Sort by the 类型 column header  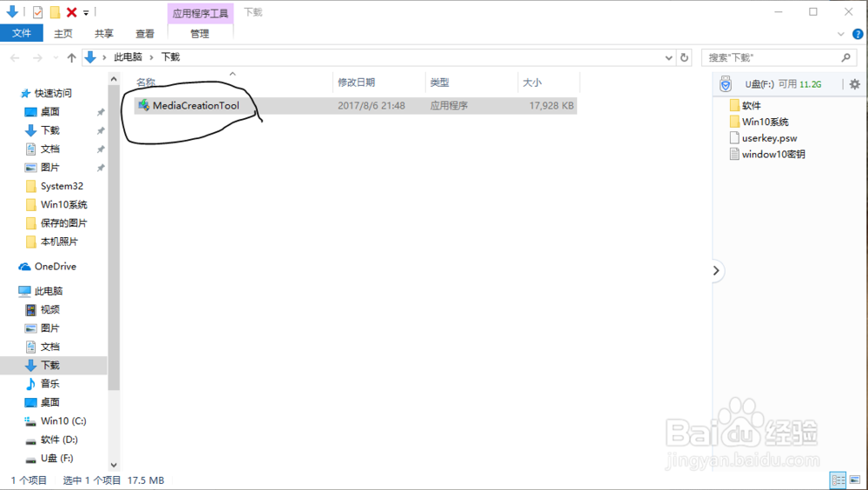coord(439,83)
